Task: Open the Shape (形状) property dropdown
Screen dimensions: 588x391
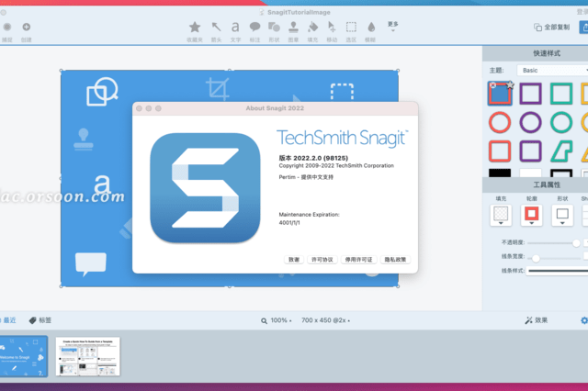Action: coord(562,216)
